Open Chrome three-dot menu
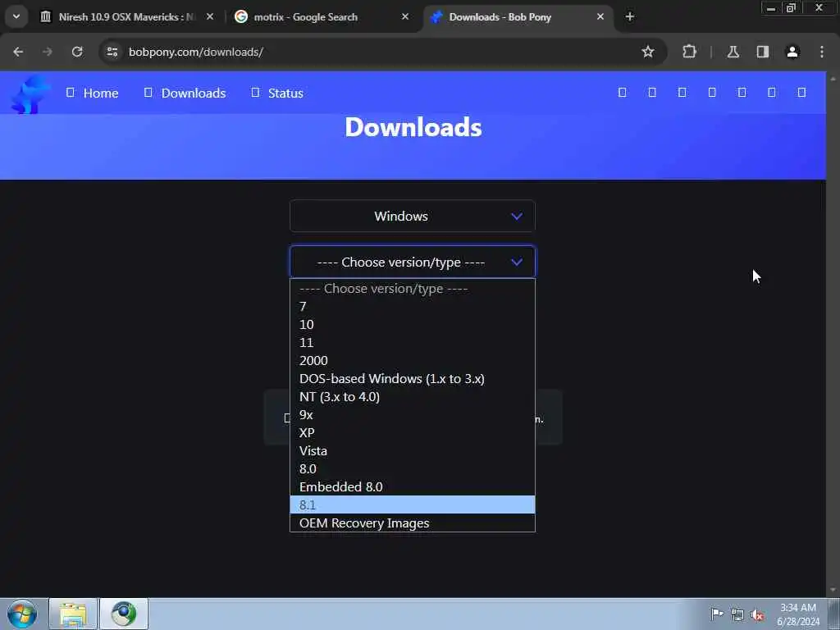840x630 pixels. click(822, 52)
